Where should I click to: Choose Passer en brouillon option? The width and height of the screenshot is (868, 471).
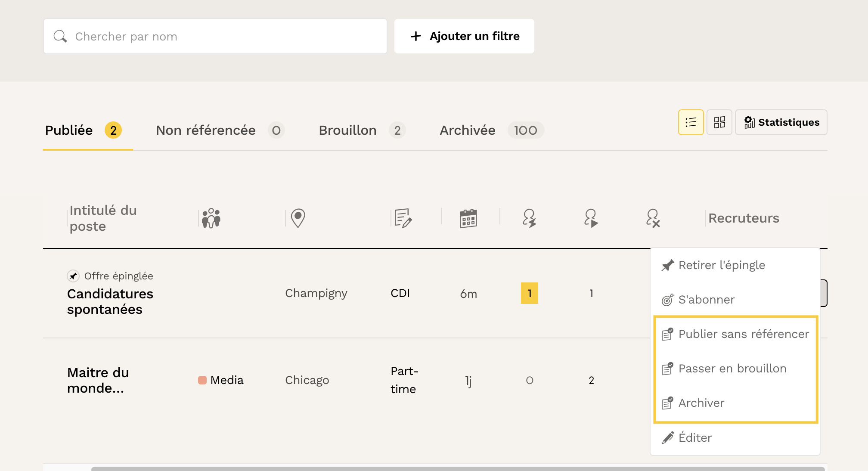[732, 369]
